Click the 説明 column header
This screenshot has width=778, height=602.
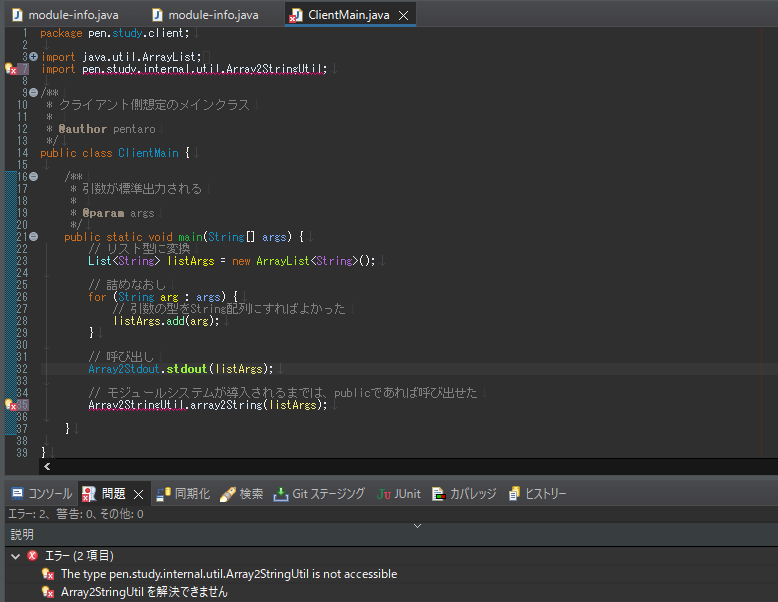(x=22, y=535)
